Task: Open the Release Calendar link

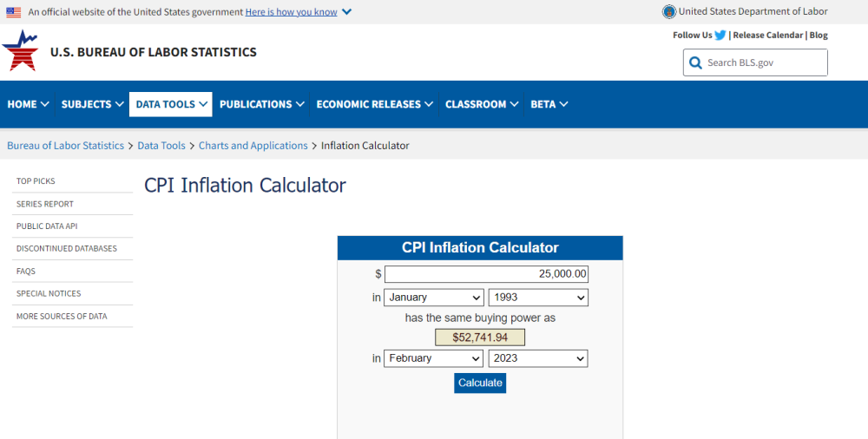Action: [x=768, y=36]
